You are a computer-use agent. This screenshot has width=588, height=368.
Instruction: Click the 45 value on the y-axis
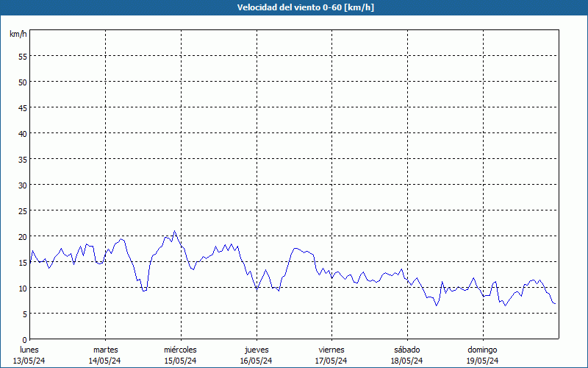point(23,107)
